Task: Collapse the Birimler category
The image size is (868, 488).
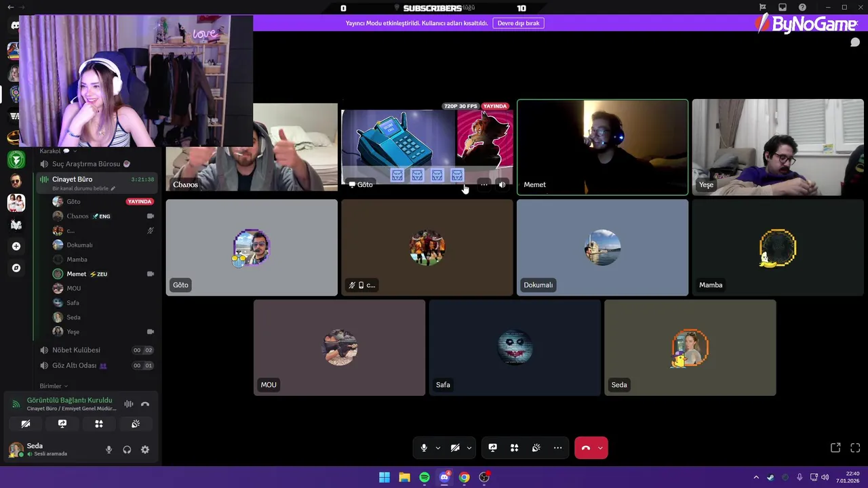Action: [x=54, y=386]
